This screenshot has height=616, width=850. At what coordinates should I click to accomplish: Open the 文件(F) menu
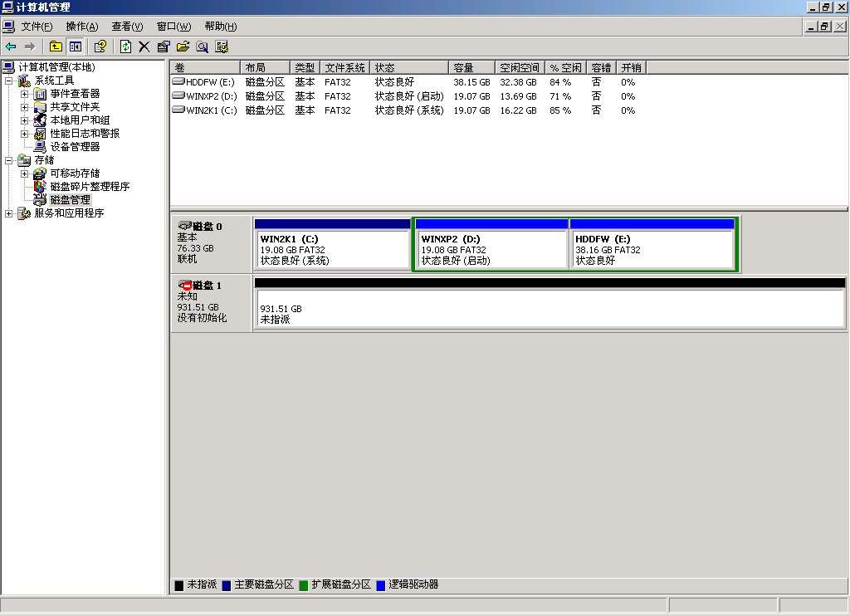(37, 27)
